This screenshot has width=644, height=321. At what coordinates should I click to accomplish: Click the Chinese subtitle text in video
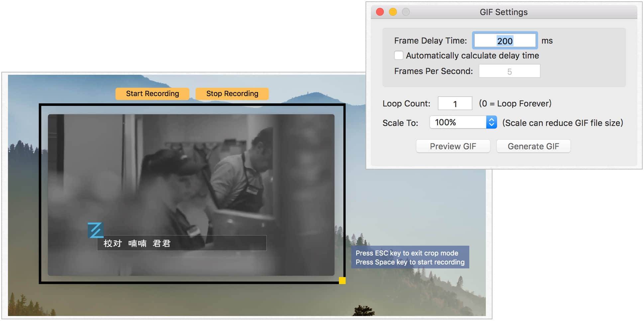[x=137, y=244]
